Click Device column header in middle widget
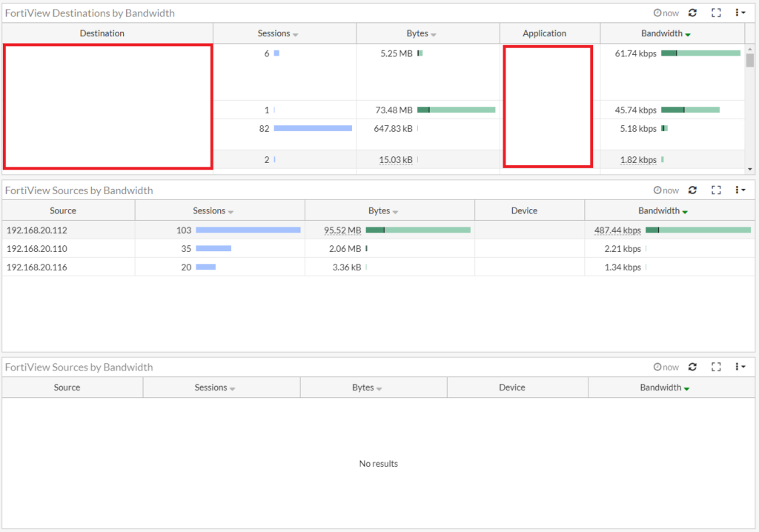759x532 pixels. (529, 210)
